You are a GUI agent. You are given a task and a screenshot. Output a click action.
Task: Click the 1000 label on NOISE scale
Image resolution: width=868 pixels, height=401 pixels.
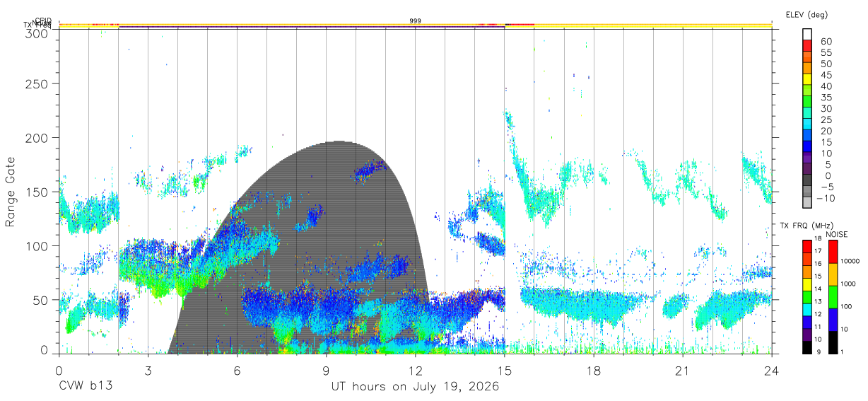(x=848, y=284)
